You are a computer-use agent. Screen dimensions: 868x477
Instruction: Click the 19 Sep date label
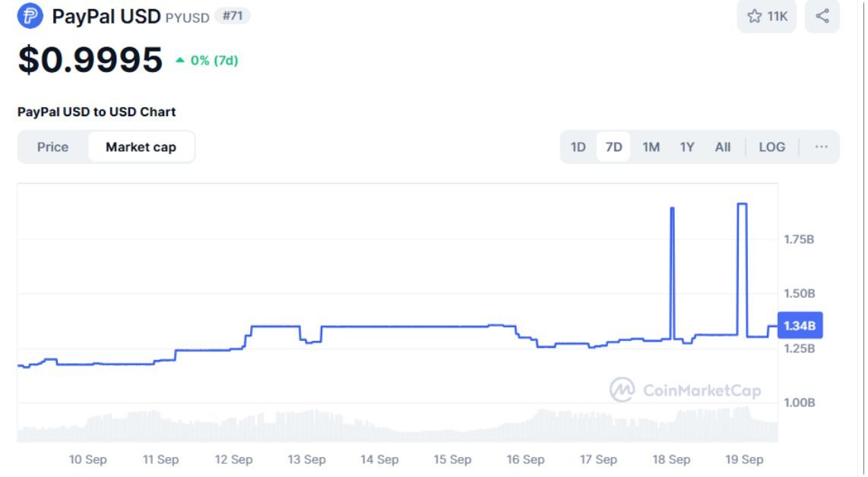click(x=744, y=460)
